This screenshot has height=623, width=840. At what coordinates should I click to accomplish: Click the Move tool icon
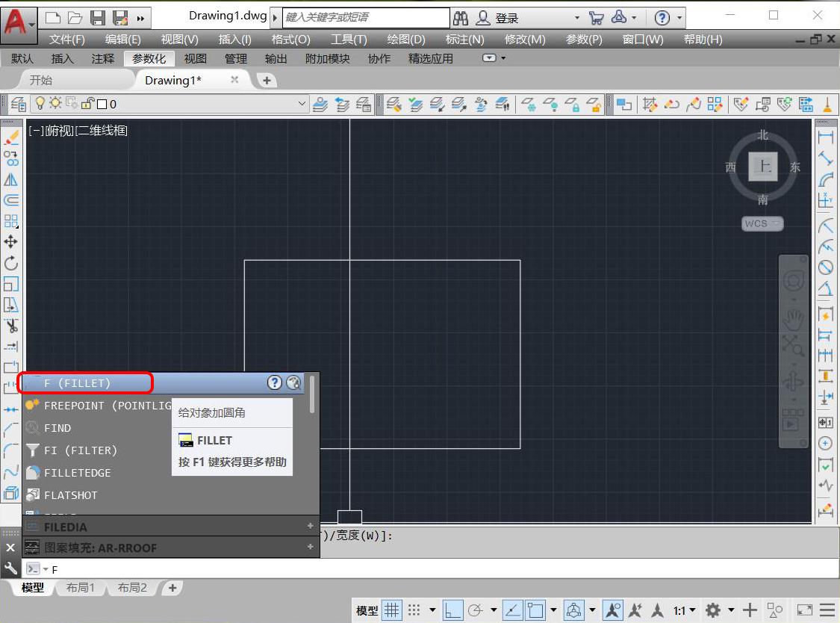11,242
